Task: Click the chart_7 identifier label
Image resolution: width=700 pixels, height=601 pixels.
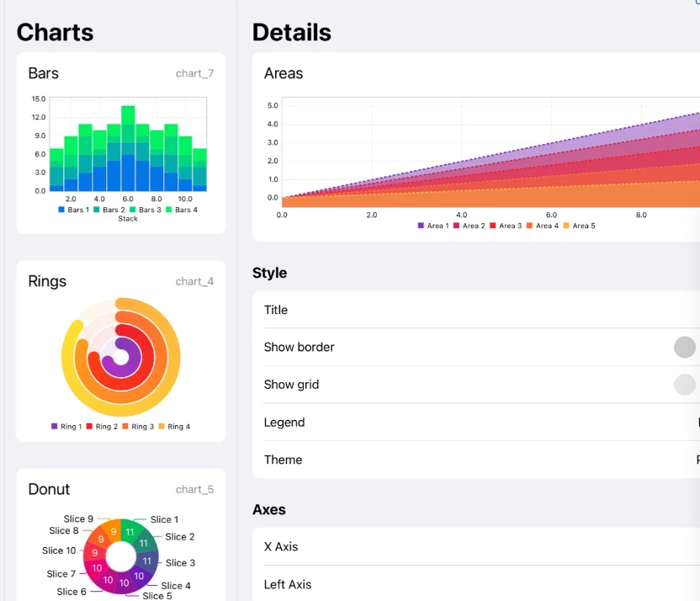Action: [x=194, y=73]
